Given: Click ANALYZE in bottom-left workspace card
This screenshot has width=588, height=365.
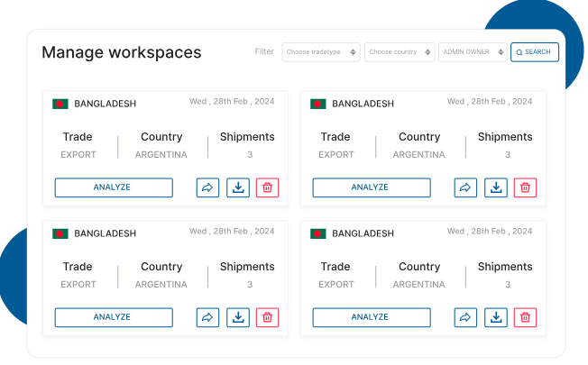Looking at the screenshot, I should [x=114, y=317].
